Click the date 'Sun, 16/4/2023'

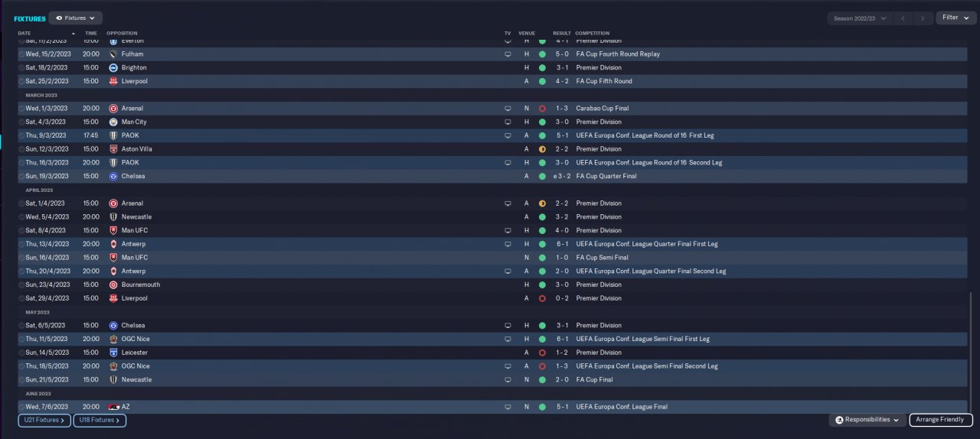(x=47, y=258)
